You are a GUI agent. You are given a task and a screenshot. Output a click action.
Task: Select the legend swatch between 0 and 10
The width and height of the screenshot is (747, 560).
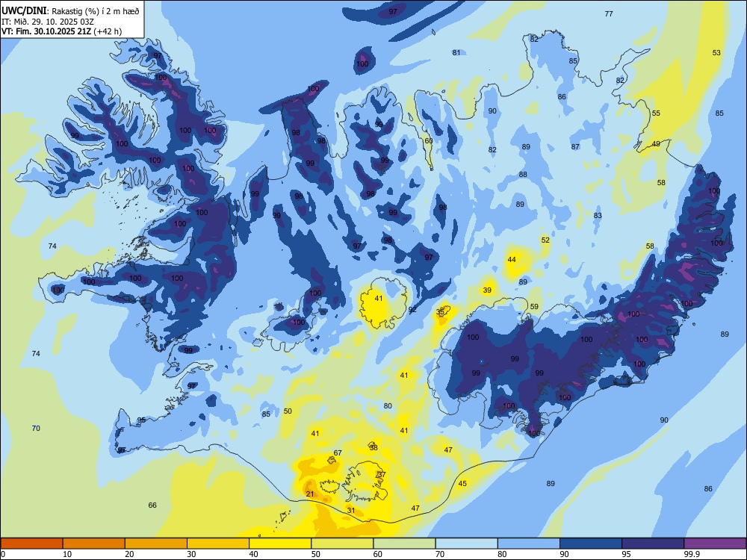coord(32,544)
